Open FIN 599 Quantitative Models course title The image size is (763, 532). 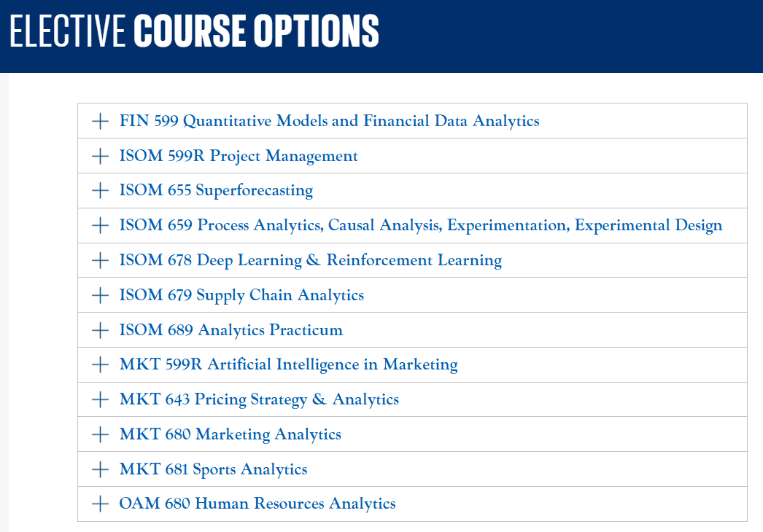click(329, 121)
